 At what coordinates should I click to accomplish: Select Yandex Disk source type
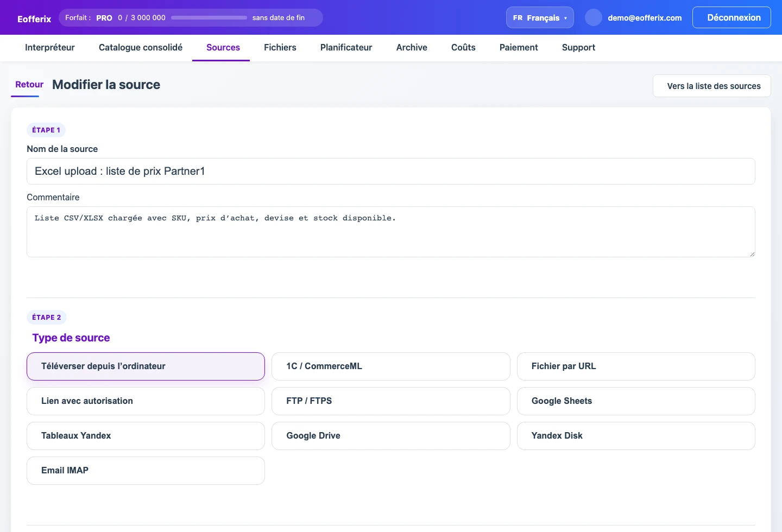636,436
